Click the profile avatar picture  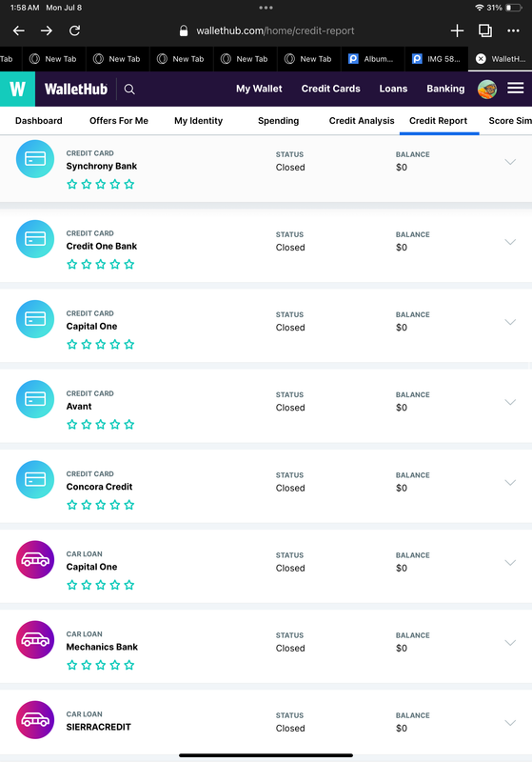[487, 89]
